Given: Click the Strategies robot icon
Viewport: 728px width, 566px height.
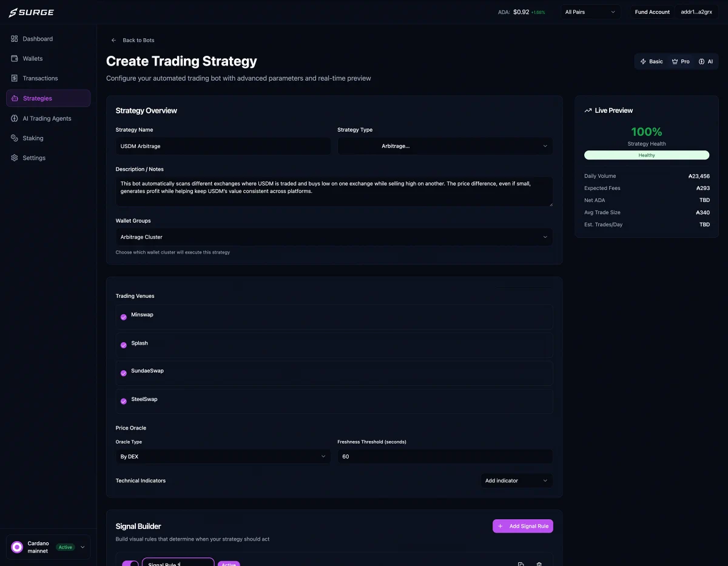Looking at the screenshot, I should [x=15, y=98].
